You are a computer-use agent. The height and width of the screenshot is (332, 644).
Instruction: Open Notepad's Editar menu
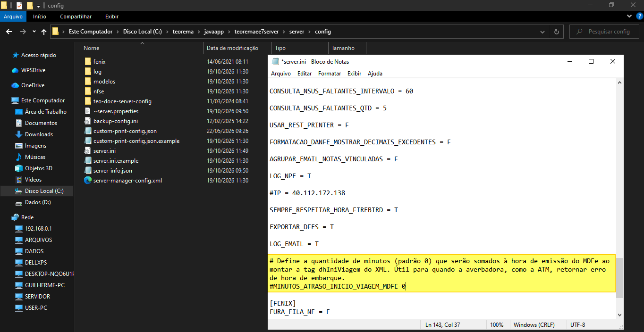[x=305, y=74]
